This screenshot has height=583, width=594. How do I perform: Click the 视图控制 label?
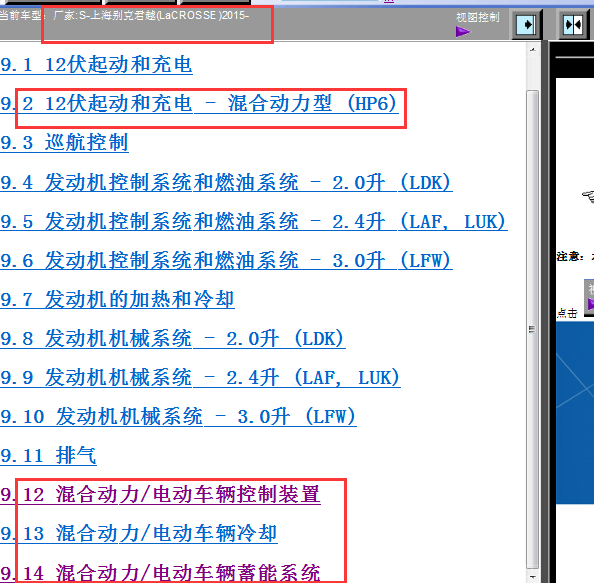tap(478, 17)
